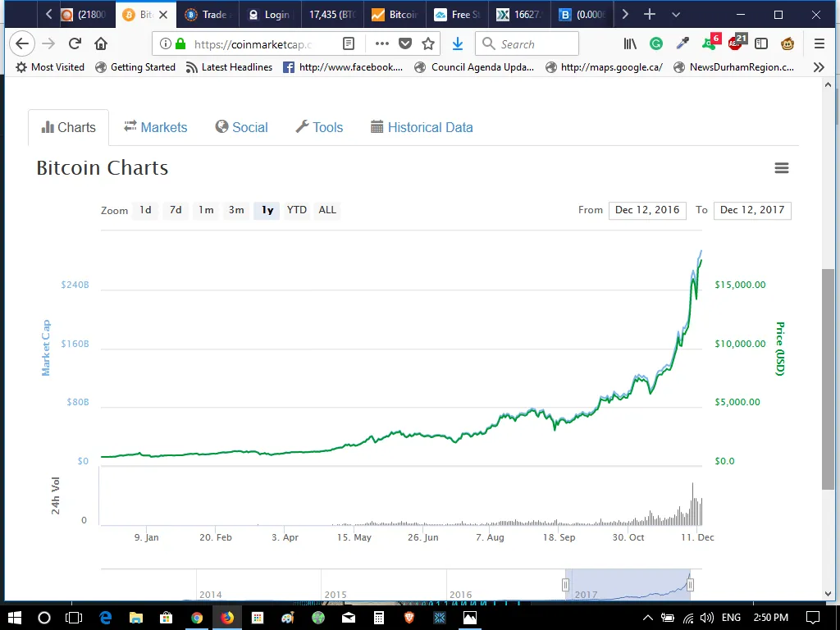Viewport: 840px width, 630px height.
Task: Open the maps.google.ca bookmark
Action: click(x=604, y=67)
